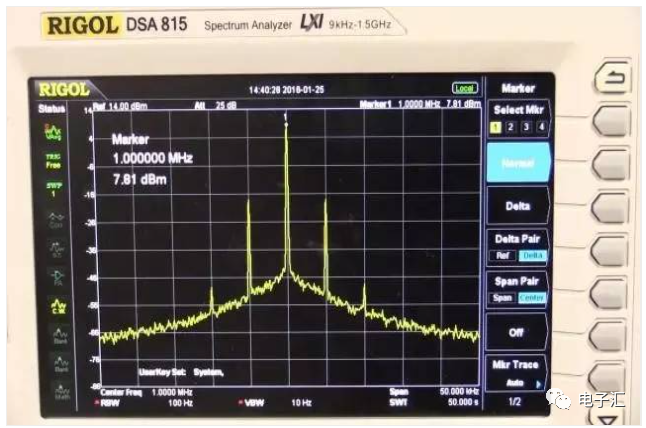Select the dimmed Corr status icon

tap(56, 220)
